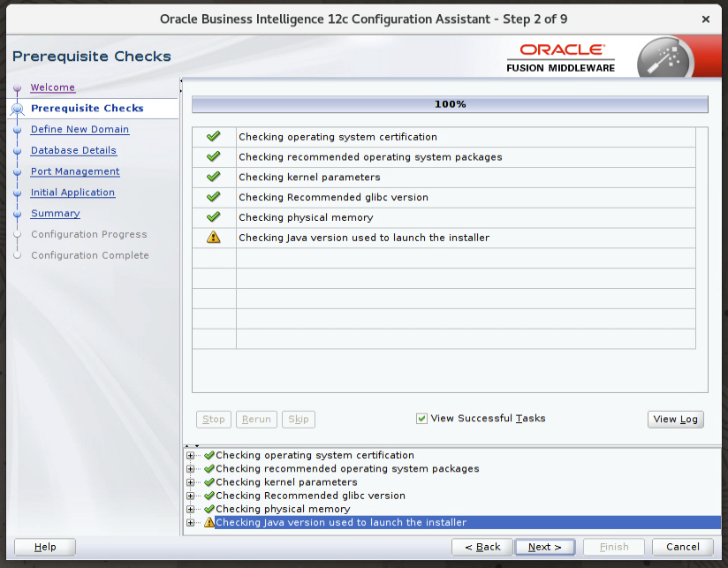Select Checking physical memory table row text
This screenshot has height=568, width=728.
pos(306,217)
